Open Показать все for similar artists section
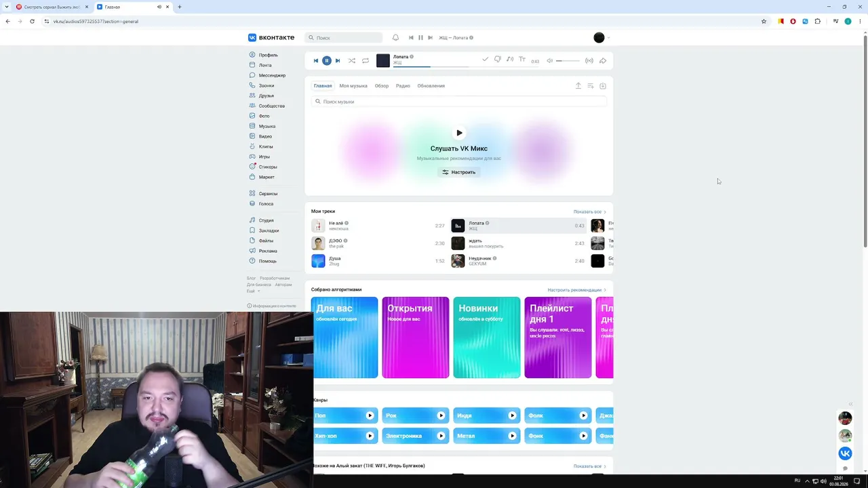Image resolution: width=868 pixels, height=488 pixels. click(x=589, y=466)
